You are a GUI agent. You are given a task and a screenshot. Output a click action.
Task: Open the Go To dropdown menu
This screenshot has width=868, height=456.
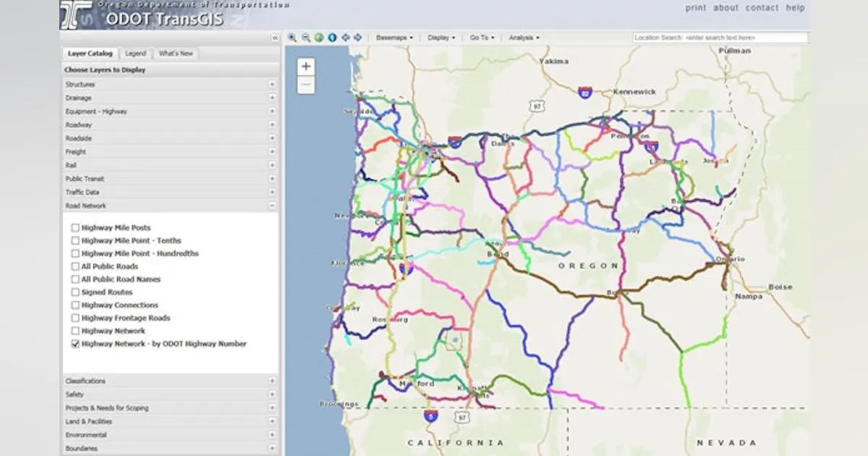tap(482, 38)
